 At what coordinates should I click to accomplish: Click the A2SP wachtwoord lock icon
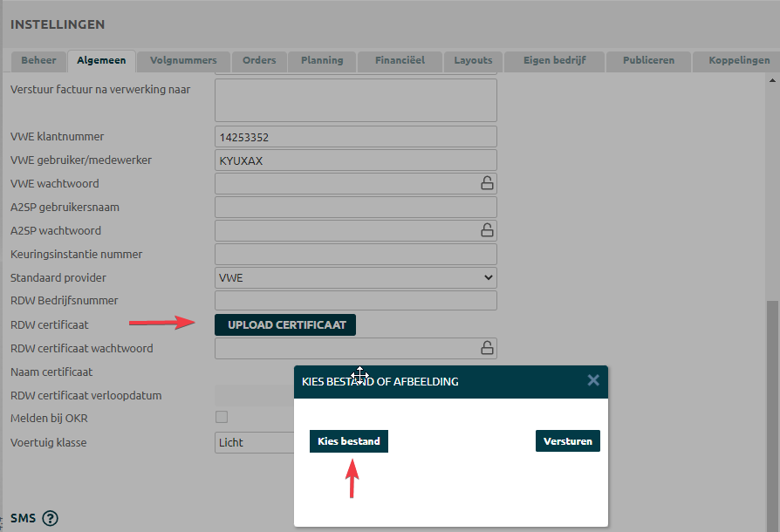pos(487,230)
